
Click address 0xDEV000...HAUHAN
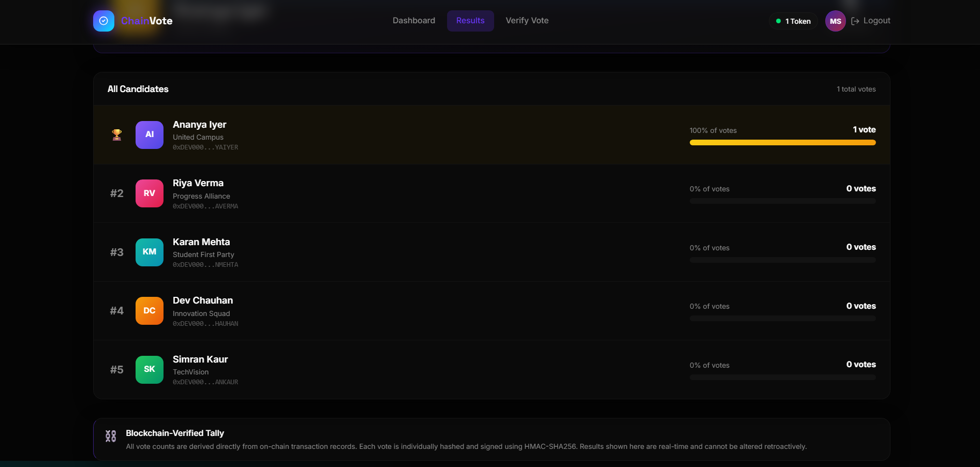point(205,324)
